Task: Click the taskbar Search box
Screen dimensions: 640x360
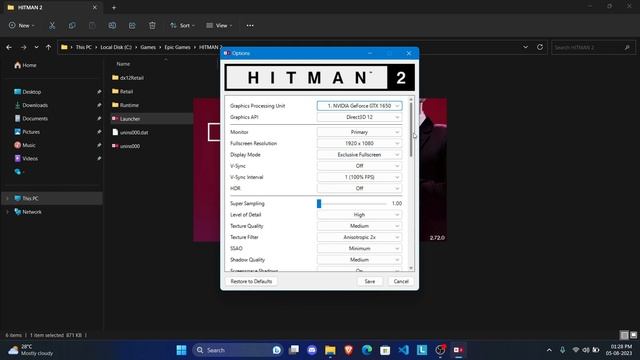Action: click(x=238, y=350)
